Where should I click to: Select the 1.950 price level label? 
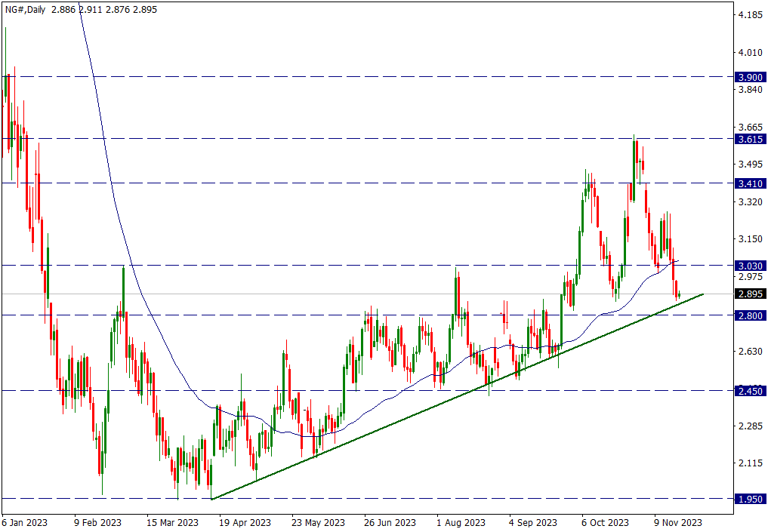pos(751,499)
